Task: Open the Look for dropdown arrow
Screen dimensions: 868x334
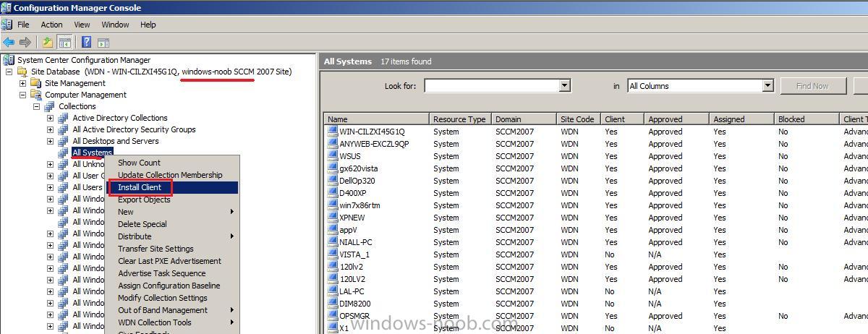Action: [x=564, y=86]
